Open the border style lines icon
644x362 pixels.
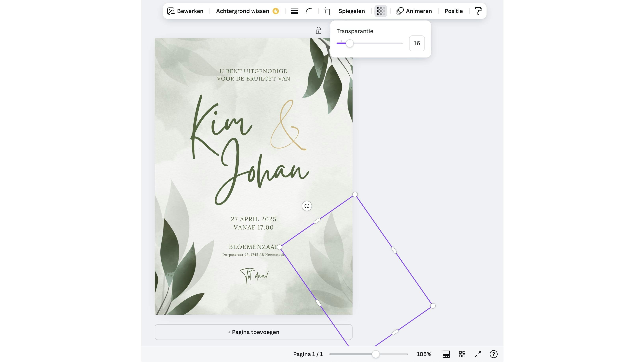(294, 11)
